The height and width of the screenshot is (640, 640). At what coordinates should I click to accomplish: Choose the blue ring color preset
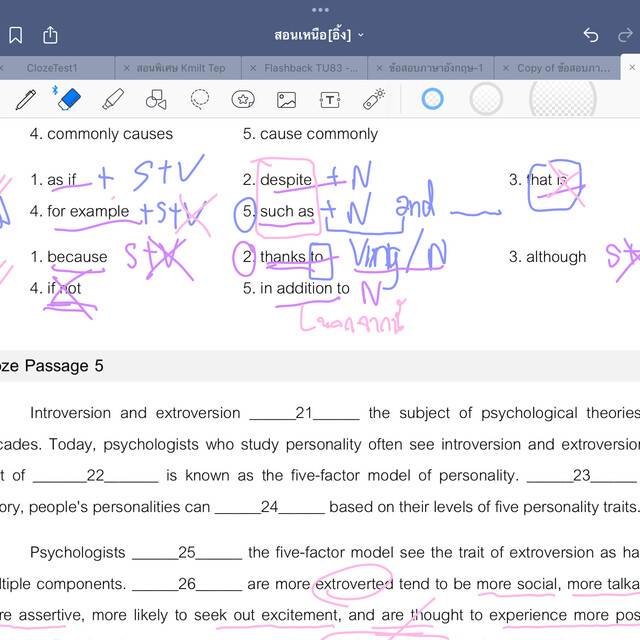(x=432, y=99)
